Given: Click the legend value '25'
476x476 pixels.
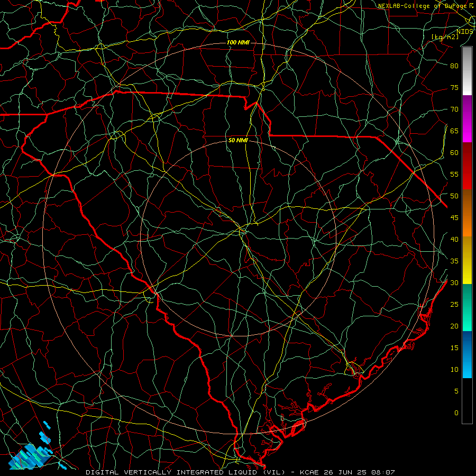Looking at the screenshot, I should tap(454, 305).
